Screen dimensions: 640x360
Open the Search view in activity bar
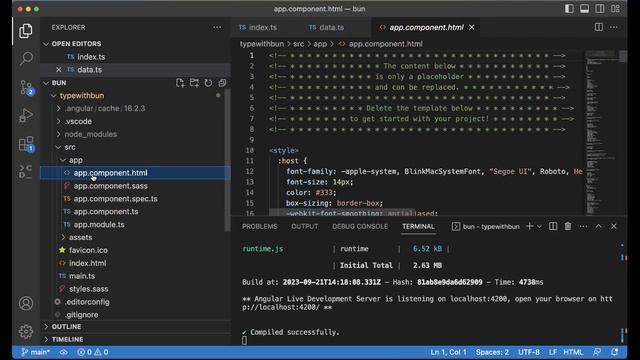[x=26, y=58]
